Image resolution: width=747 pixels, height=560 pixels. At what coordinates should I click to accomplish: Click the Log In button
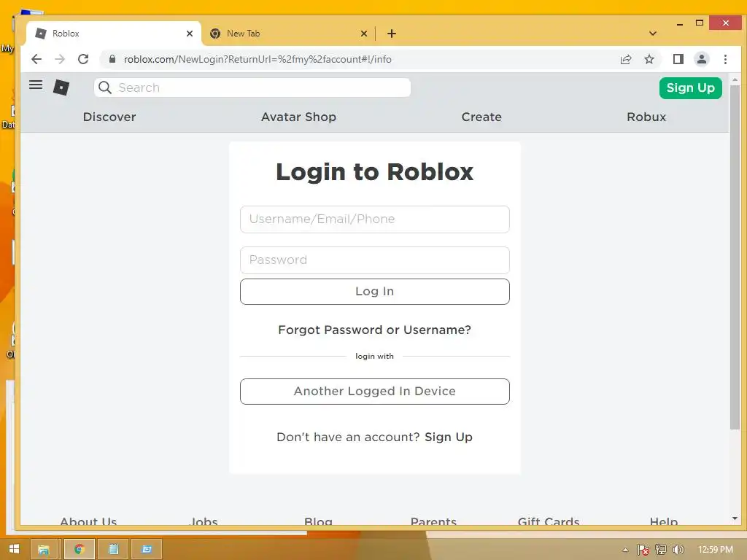coord(374,292)
